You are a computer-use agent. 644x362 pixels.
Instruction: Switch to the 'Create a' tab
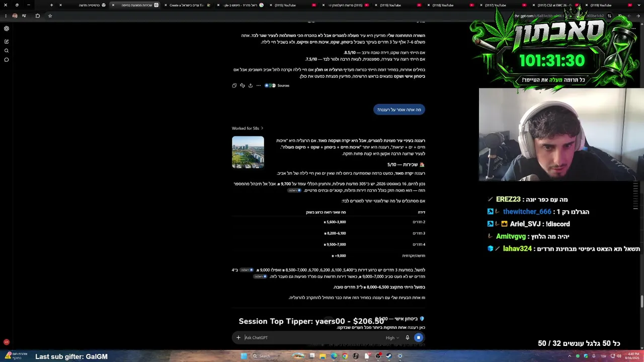click(186, 5)
